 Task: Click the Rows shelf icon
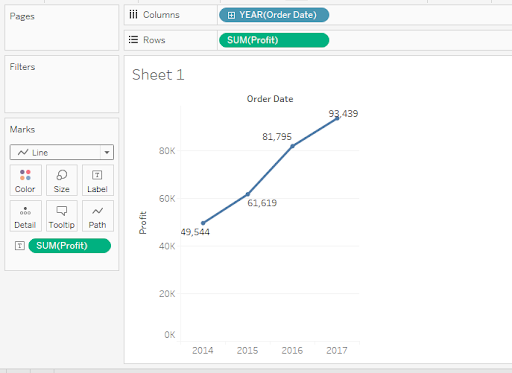133,40
